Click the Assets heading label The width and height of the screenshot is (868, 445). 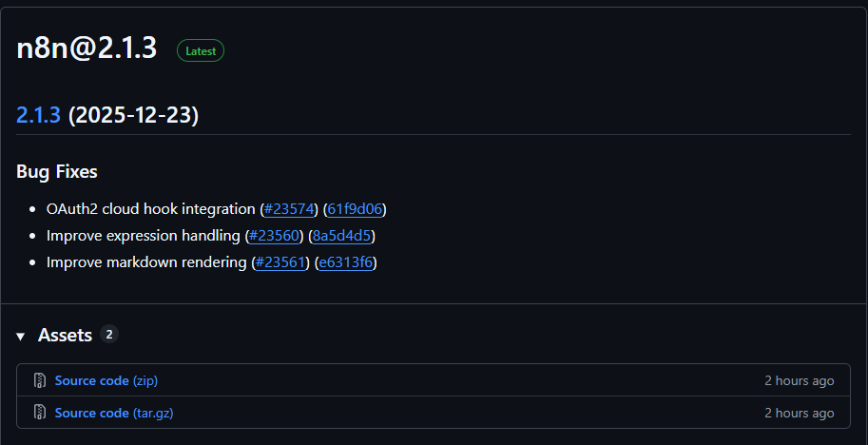pos(65,335)
